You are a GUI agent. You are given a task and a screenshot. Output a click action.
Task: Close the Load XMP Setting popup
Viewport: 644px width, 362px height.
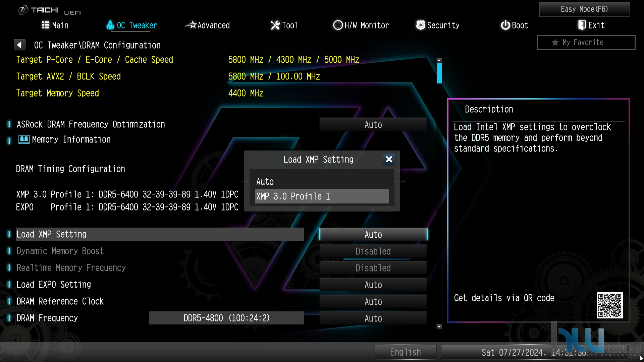(389, 159)
